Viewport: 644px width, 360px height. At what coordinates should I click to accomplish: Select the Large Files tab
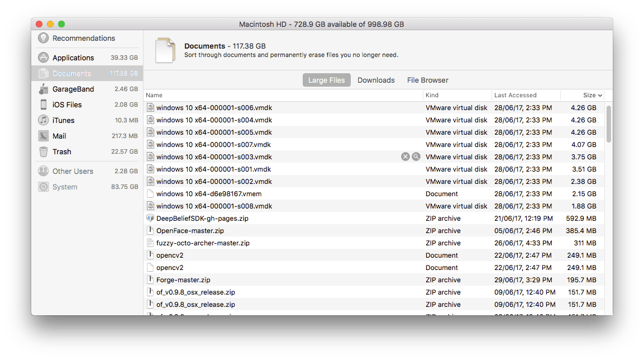(x=326, y=80)
